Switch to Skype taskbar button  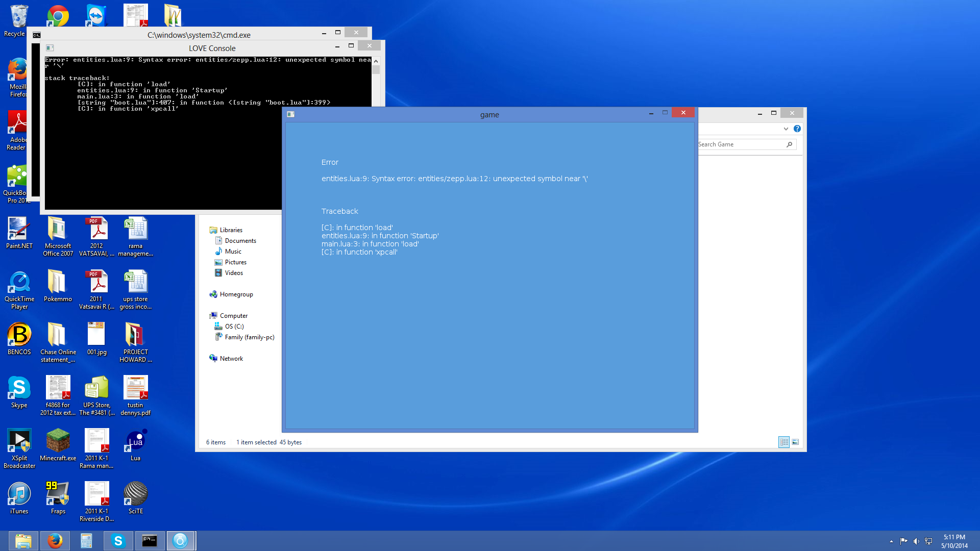pos(118,541)
